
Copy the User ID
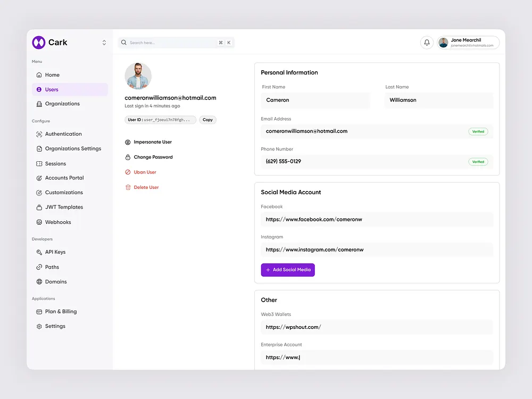207,120
